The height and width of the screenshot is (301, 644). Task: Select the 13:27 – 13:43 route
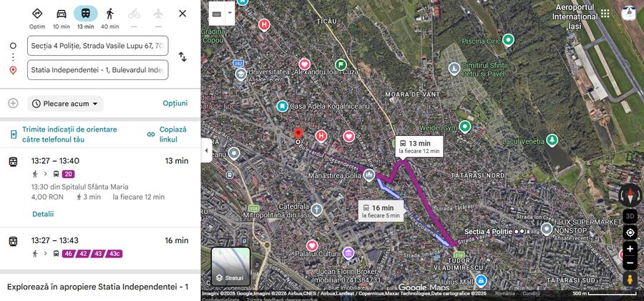[x=100, y=248]
